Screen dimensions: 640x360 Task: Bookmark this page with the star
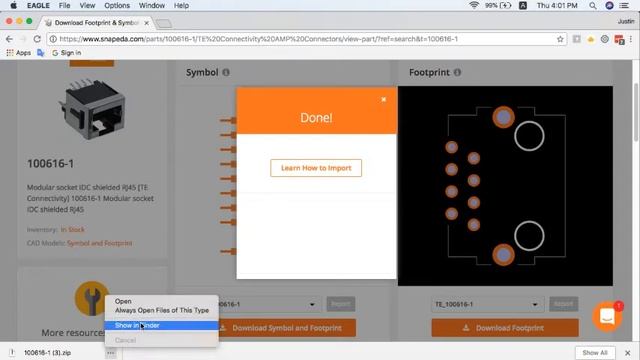(x=560, y=39)
